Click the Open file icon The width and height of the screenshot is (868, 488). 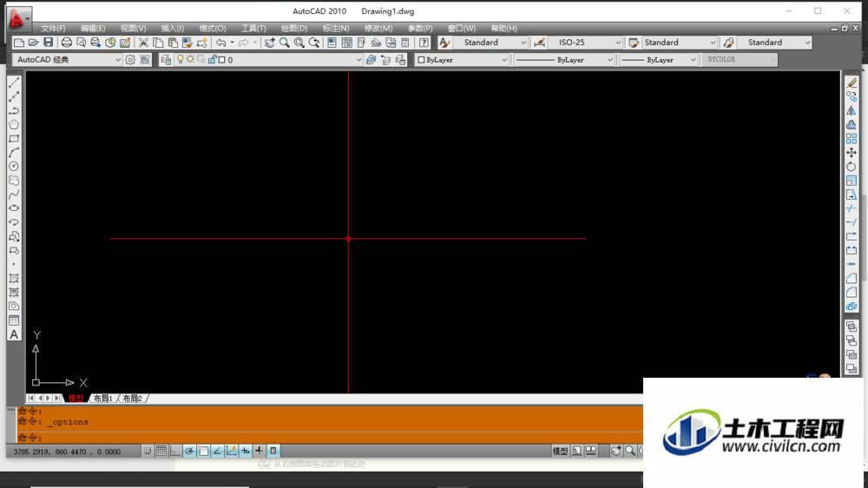click(x=33, y=43)
